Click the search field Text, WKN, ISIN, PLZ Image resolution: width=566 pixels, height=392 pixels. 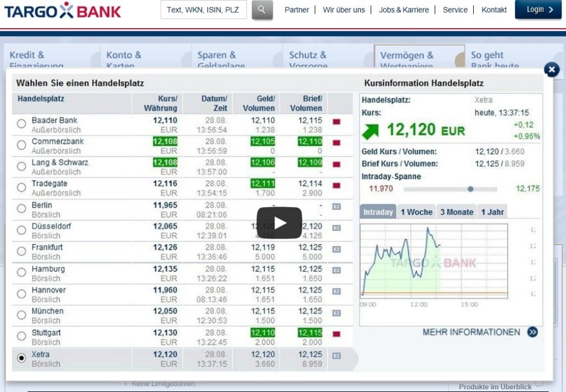pyautogui.click(x=203, y=10)
